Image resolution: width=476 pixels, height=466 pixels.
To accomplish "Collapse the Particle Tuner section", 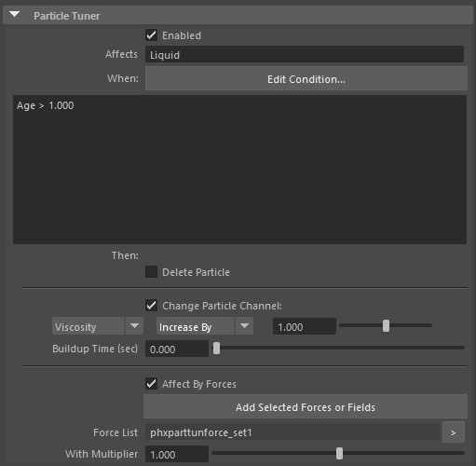I will (x=14, y=14).
